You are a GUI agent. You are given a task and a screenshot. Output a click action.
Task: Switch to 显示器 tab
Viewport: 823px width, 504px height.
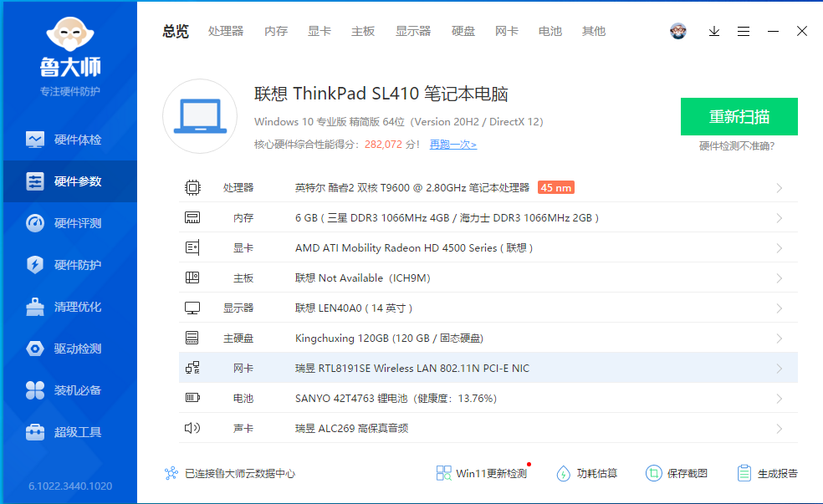413,32
